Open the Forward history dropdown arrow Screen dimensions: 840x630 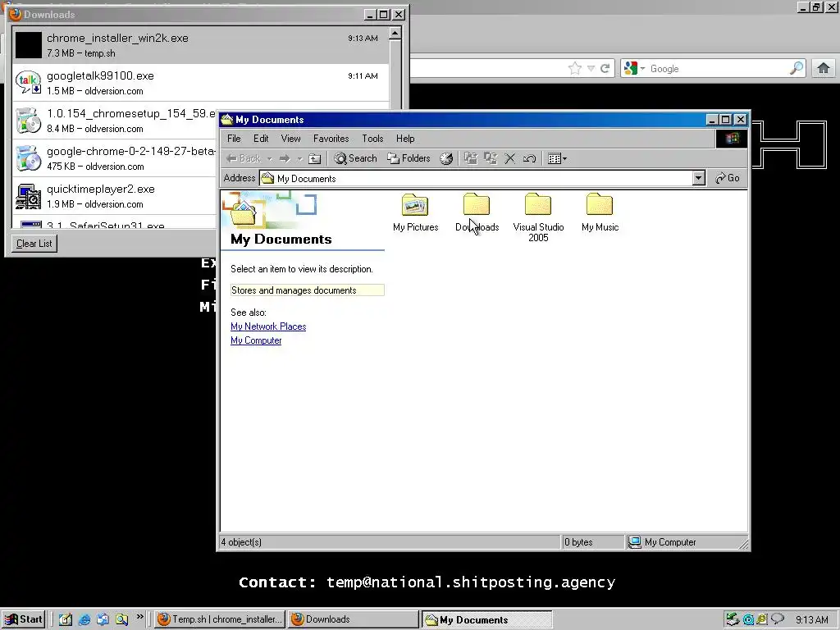299,158
